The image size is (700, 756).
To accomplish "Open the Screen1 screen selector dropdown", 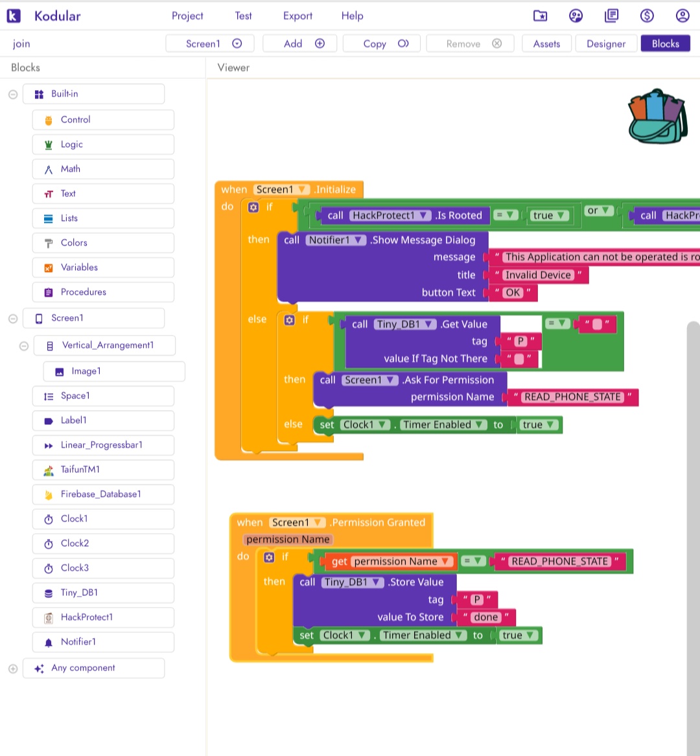I will coord(210,43).
